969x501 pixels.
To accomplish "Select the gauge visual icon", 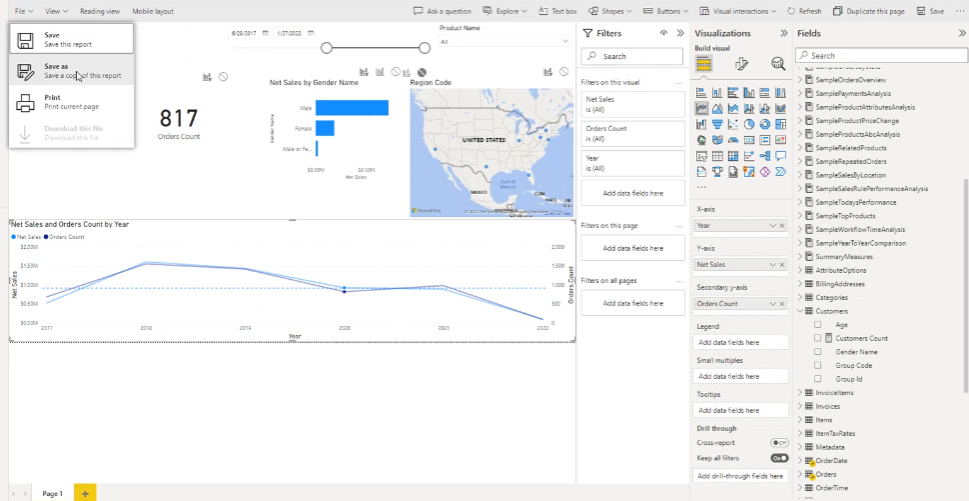I will pyautogui.click(x=733, y=140).
